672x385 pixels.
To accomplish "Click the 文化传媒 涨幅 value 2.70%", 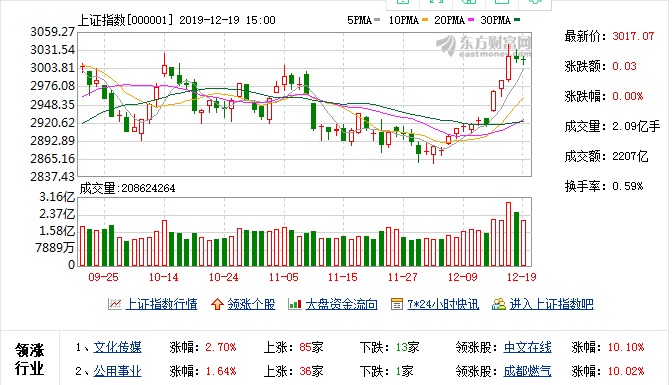I will tap(220, 347).
